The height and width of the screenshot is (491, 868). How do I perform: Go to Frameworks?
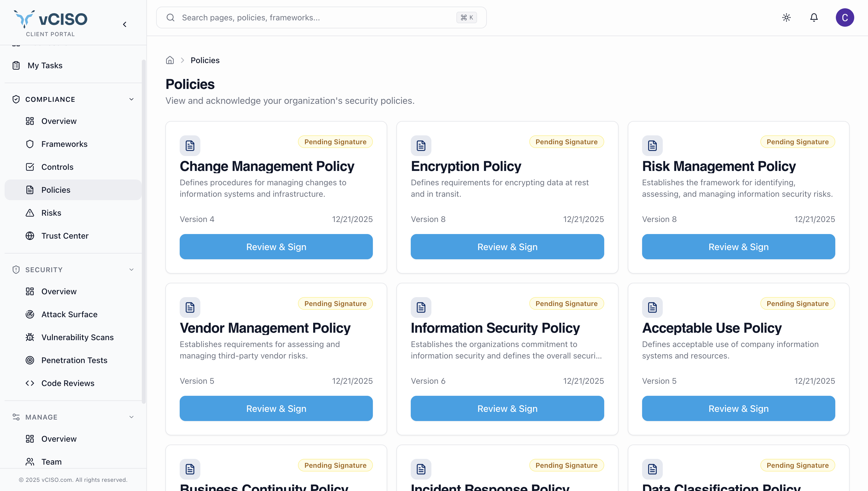(x=73, y=144)
